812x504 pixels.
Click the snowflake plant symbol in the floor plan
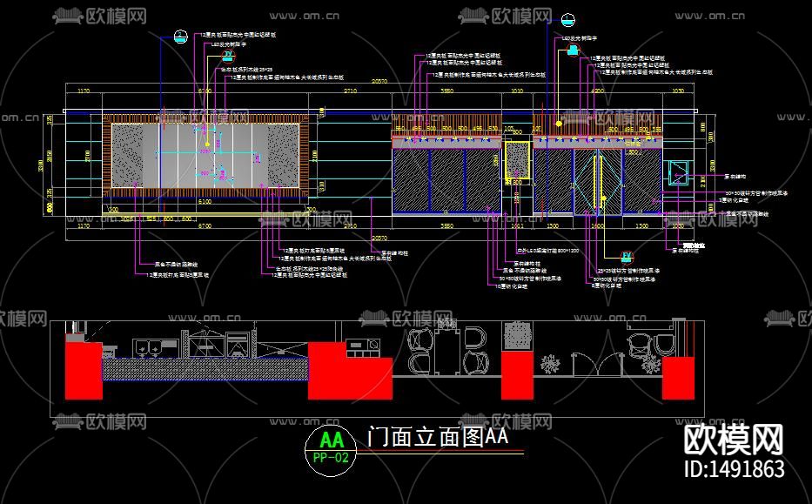550,364
